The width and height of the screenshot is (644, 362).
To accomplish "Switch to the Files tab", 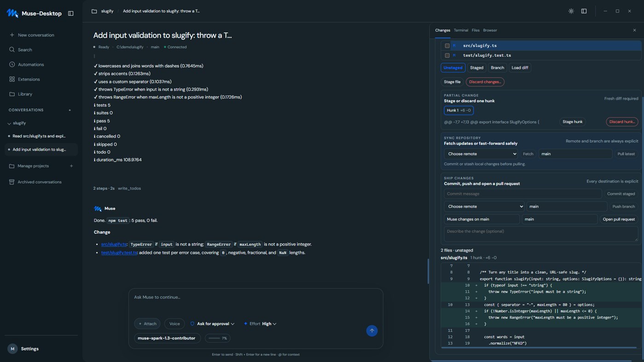I will [476, 30].
